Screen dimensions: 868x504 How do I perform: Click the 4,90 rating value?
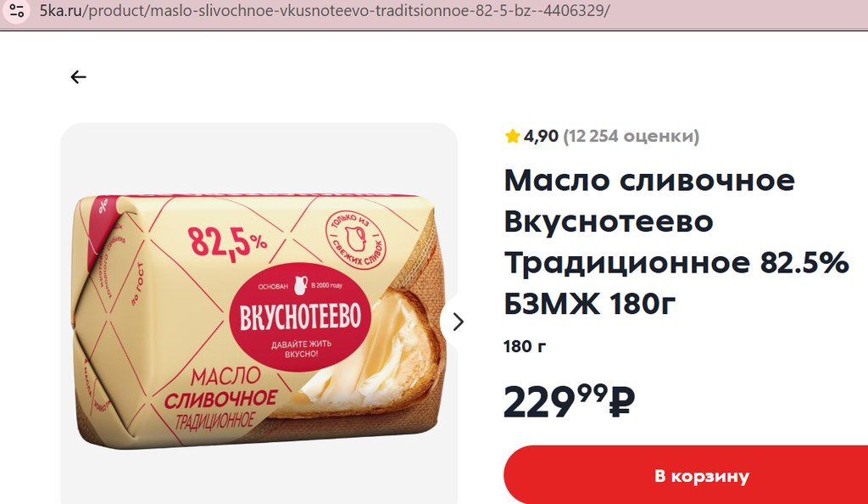(541, 137)
